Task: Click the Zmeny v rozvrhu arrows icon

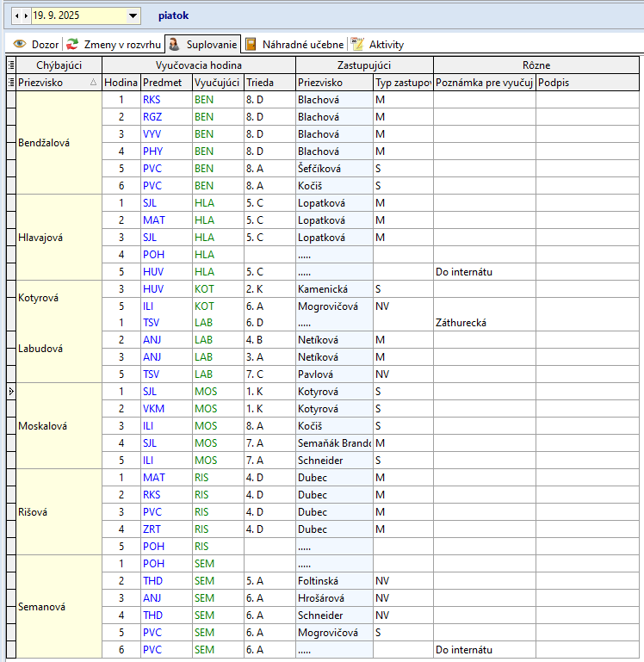Action: (73, 44)
